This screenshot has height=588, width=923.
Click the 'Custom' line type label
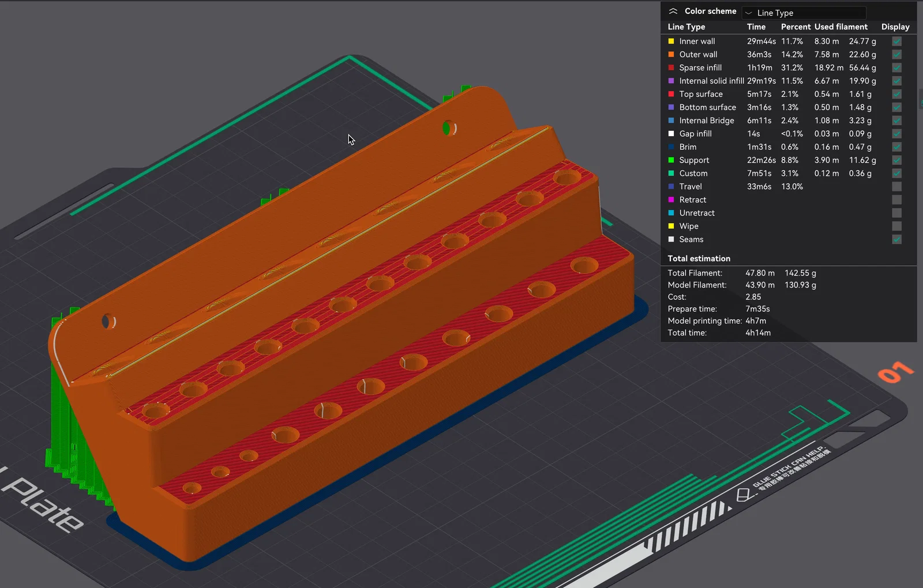693,174
